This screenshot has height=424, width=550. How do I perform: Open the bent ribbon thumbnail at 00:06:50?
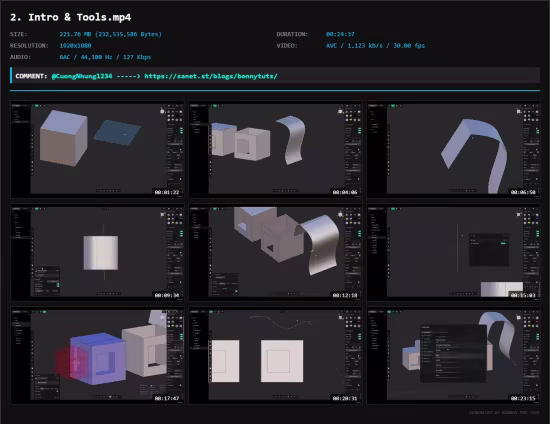(x=454, y=150)
